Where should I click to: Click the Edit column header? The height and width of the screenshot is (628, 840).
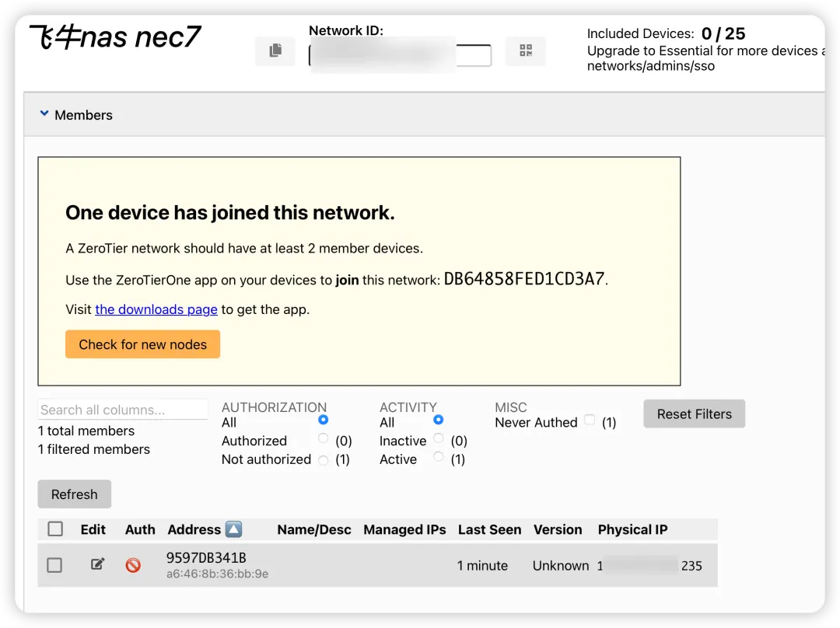point(93,529)
